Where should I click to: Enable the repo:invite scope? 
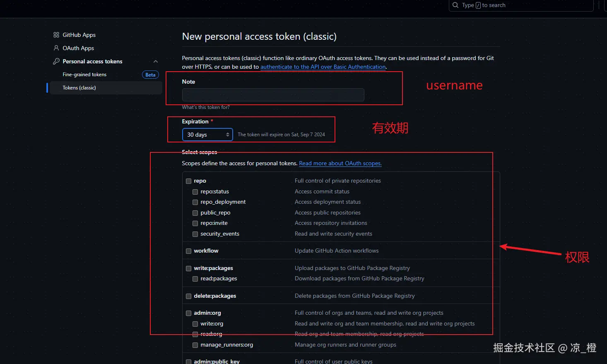pyautogui.click(x=195, y=223)
